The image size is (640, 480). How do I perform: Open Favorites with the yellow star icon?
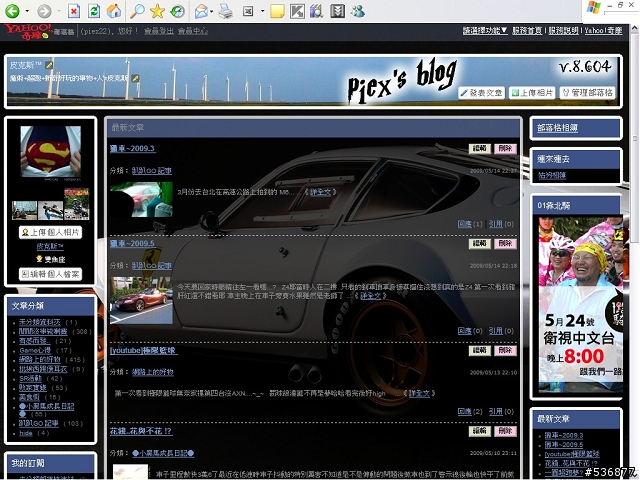(157, 11)
